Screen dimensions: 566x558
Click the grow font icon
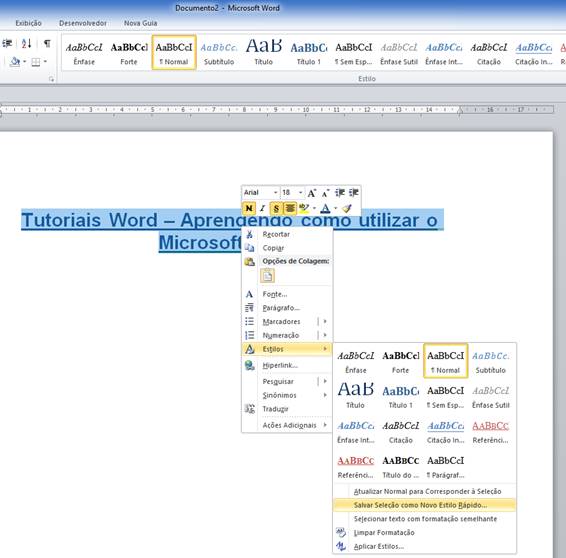312,193
